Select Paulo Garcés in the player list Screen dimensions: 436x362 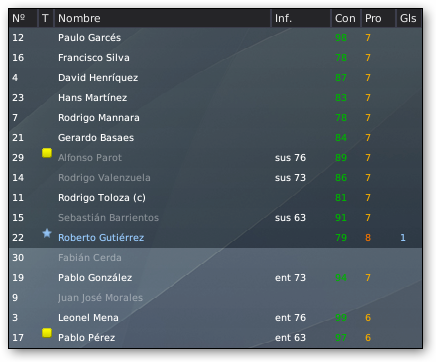pyautogui.click(x=215, y=38)
